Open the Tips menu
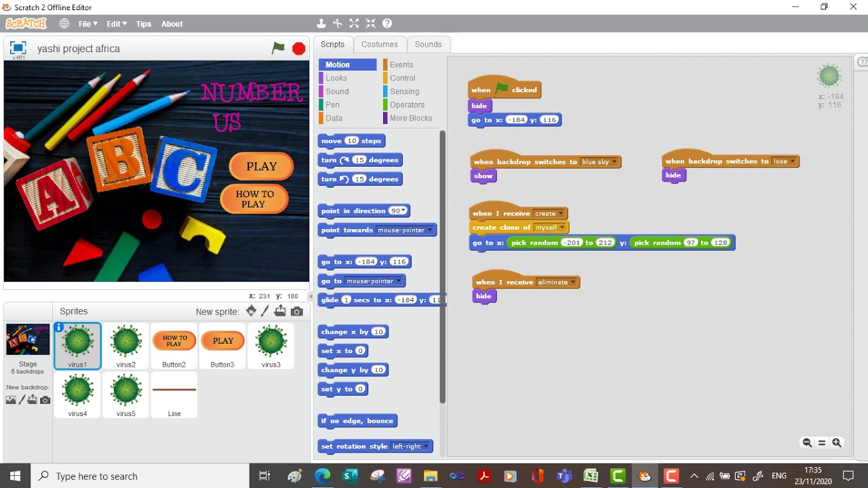Image resolution: width=868 pixels, height=488 pixels. pyautogui.click(x=144, y=24)
